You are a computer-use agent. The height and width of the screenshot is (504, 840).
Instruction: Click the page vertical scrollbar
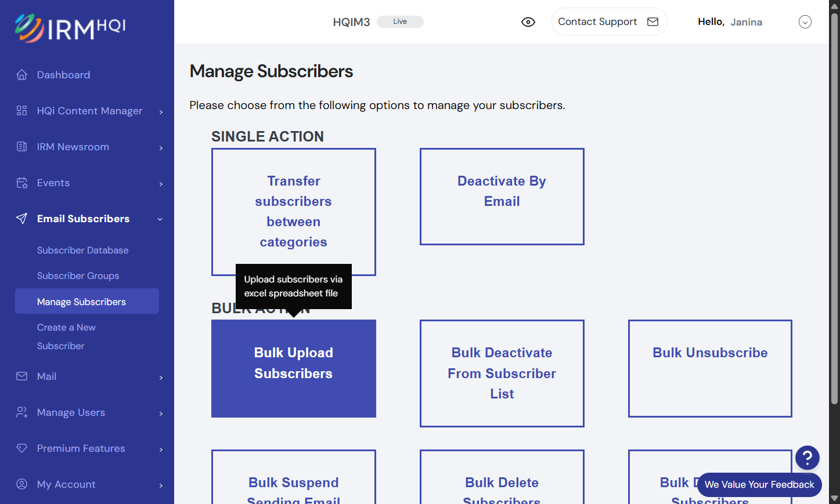pyautogui.click(x=834, y=208)
